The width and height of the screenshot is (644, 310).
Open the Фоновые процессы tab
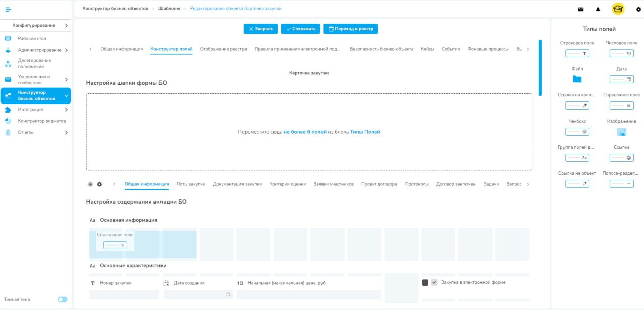488,49
